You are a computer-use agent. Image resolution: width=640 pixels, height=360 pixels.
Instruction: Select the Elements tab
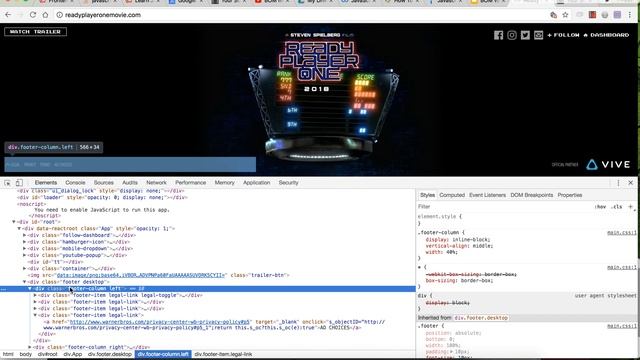pos(46,183)
